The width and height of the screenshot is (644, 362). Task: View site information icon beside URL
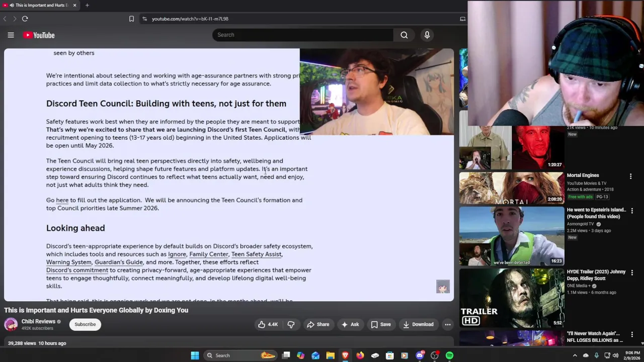click(144, 19)
